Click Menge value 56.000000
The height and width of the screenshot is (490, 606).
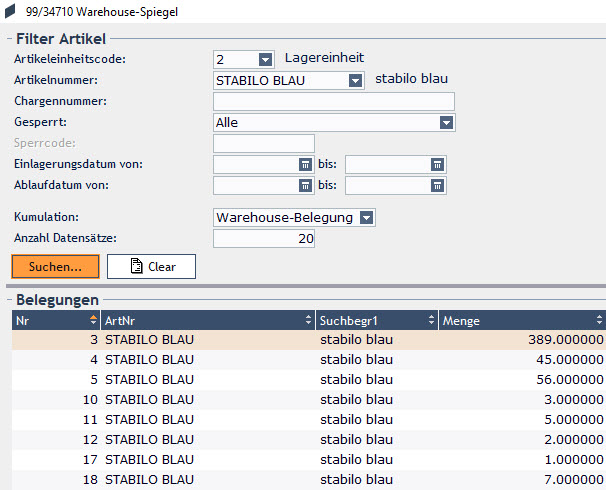pyautogui.click(x=570, y=380)
